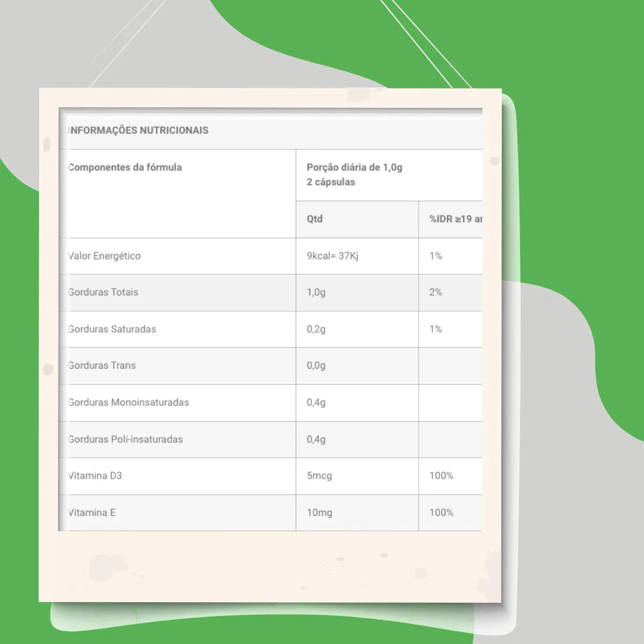This screenshot has width=644, height=644.
Task: Click the 5mcg quantity cell
Action: click(x=319, y=476)
